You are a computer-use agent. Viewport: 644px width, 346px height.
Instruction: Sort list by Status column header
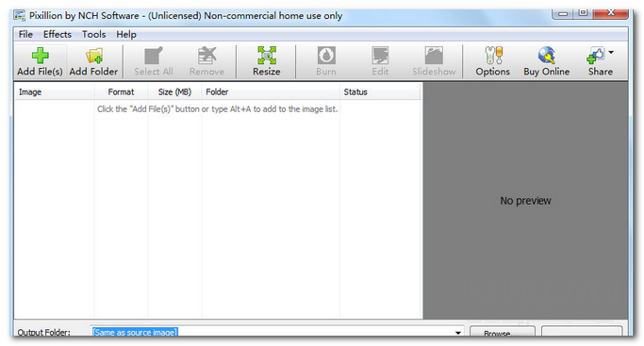(380, 92)
